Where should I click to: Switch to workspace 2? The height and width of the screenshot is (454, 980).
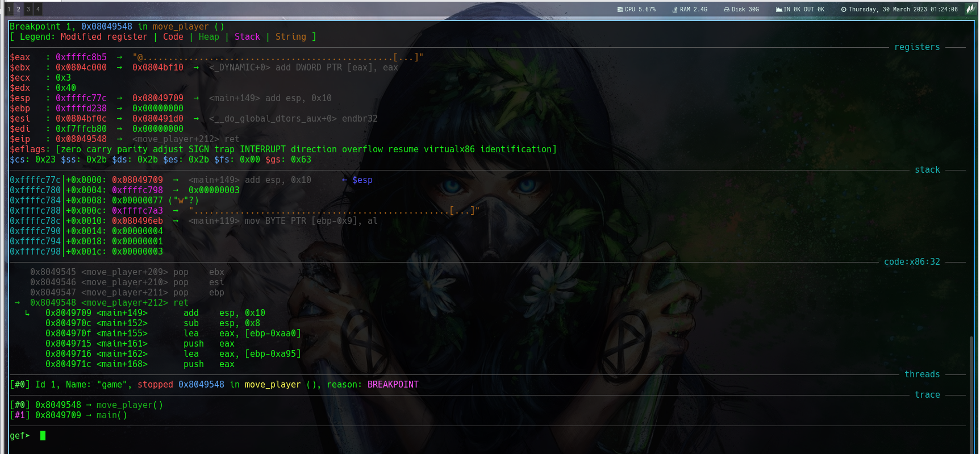tap(18, 9)
